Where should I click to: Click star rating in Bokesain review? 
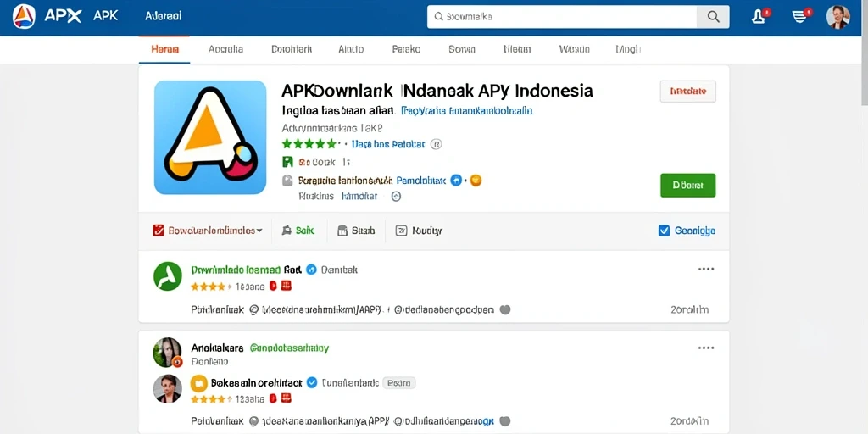tap(211, 398)
